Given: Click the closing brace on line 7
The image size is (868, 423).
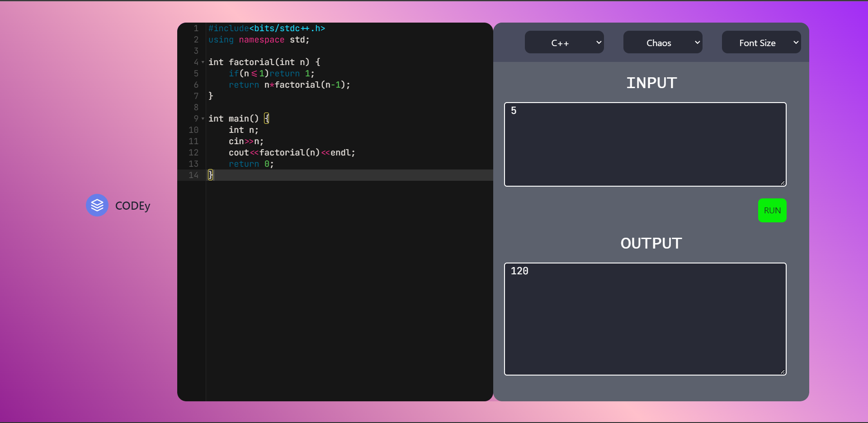Looking at the screenshot, I should [211, 96].
